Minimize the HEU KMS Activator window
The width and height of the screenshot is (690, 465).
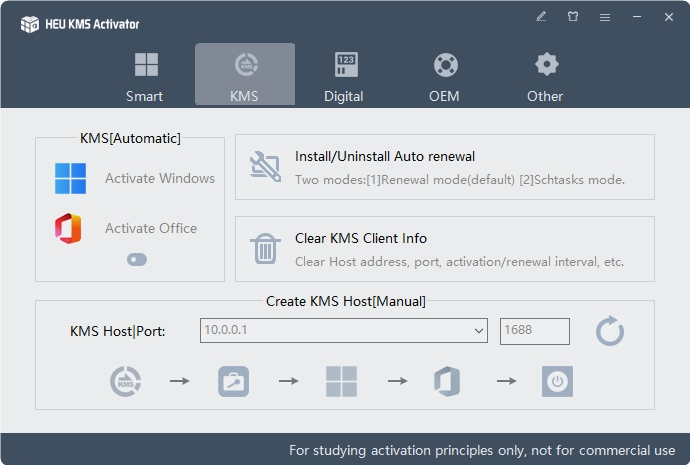[637, 17]
